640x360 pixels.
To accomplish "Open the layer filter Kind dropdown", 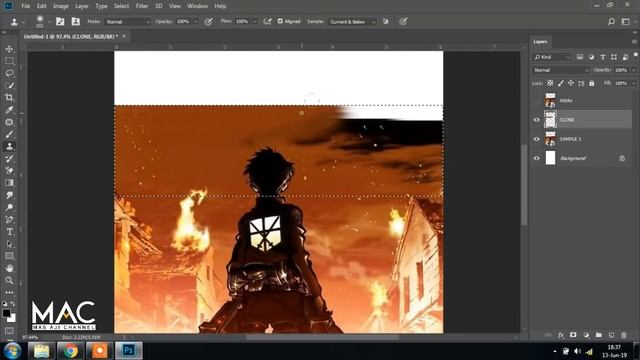I will (x=551, y=57).
